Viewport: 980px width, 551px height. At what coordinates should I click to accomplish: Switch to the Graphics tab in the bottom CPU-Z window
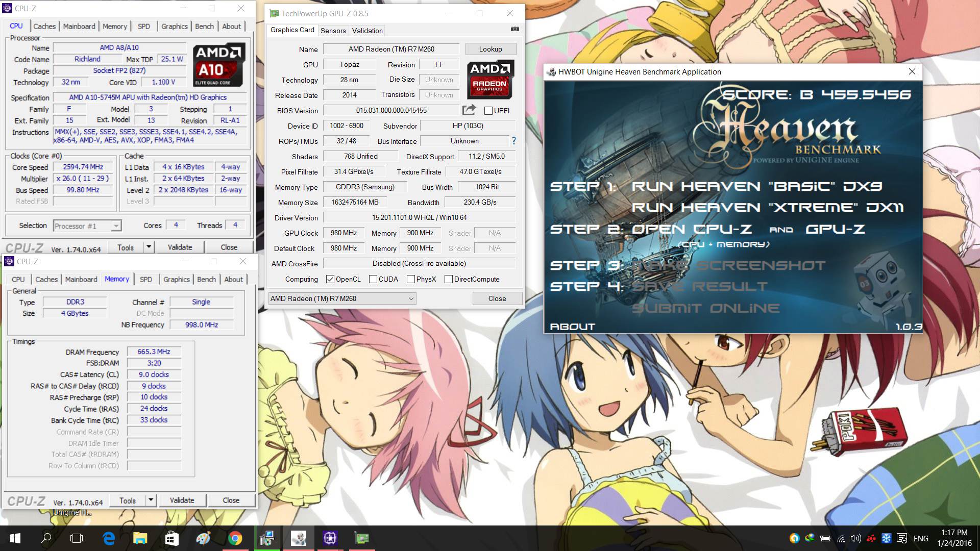(x=177, y=279)
